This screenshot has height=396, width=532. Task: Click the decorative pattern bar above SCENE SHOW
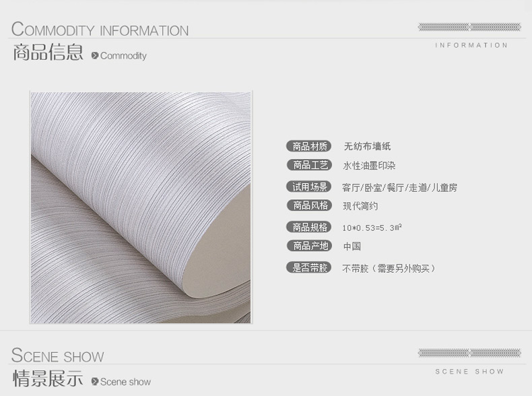point(469,353)
